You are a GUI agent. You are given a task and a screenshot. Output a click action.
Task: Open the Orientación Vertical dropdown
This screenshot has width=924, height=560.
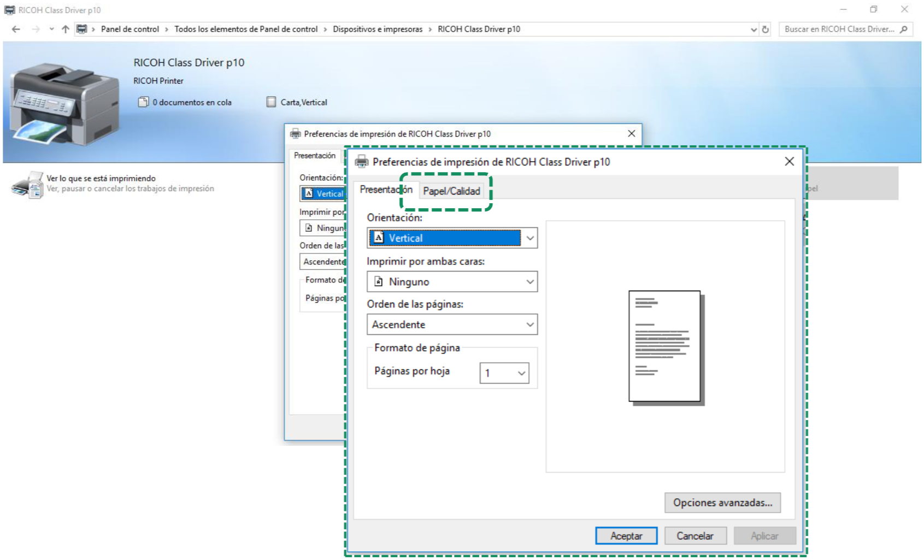452,238
